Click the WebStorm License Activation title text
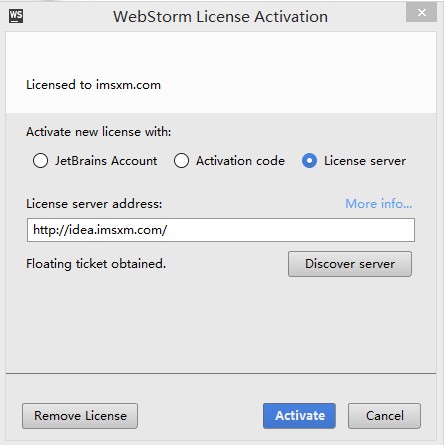Viewport: 444px width, 445px height. [220, 17]
